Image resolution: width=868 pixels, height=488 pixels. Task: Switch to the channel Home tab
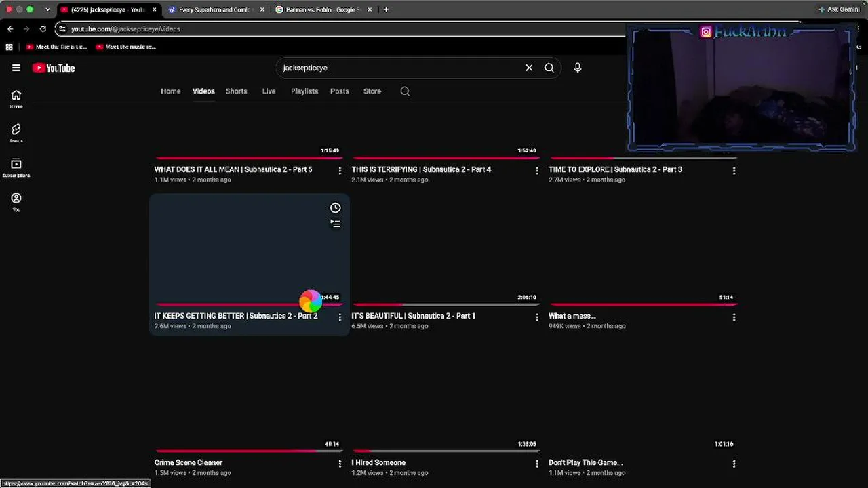(x=171, y=91)
